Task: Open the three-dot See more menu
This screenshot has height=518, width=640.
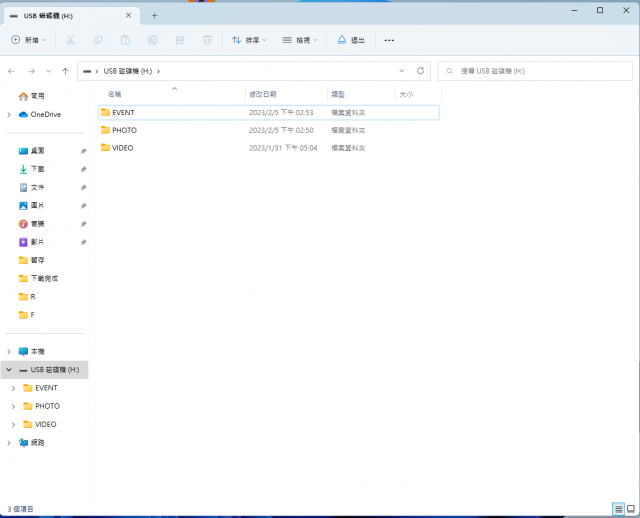Action: [389, 40]
